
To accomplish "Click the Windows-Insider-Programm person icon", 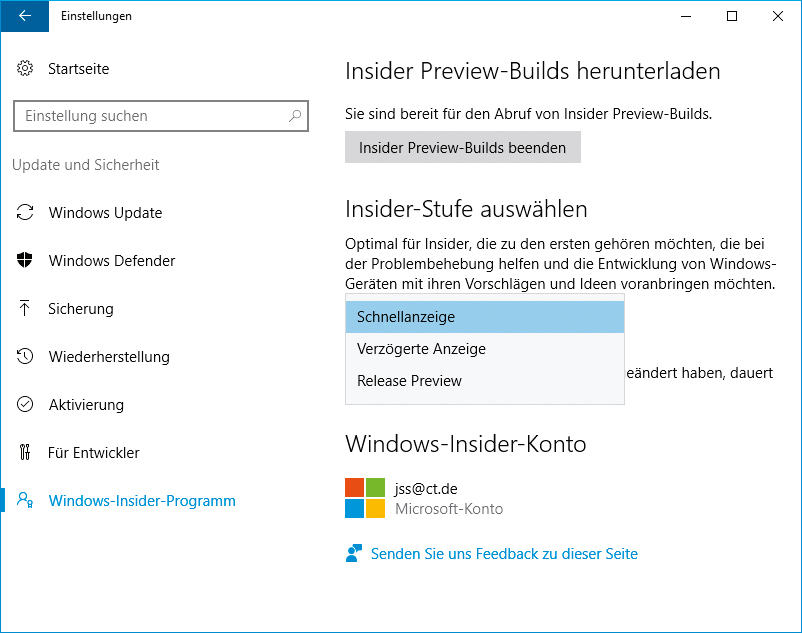I will click(26, 501).
